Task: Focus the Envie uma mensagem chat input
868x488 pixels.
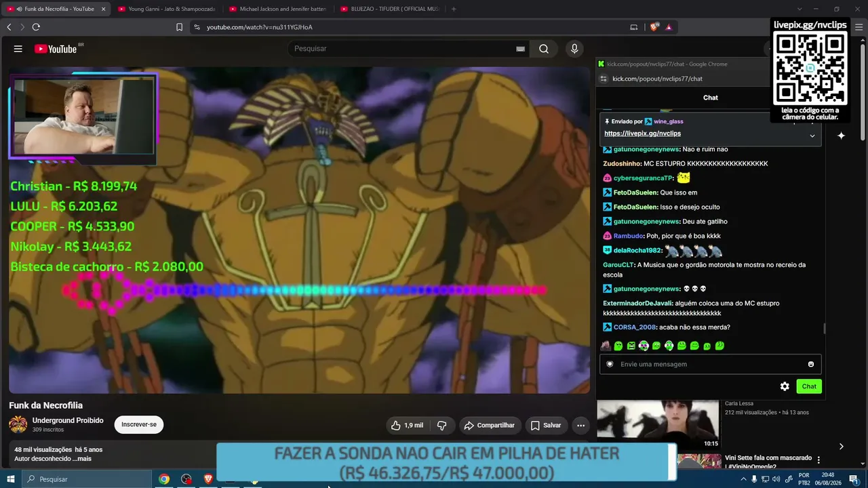Action: [710, 364]
